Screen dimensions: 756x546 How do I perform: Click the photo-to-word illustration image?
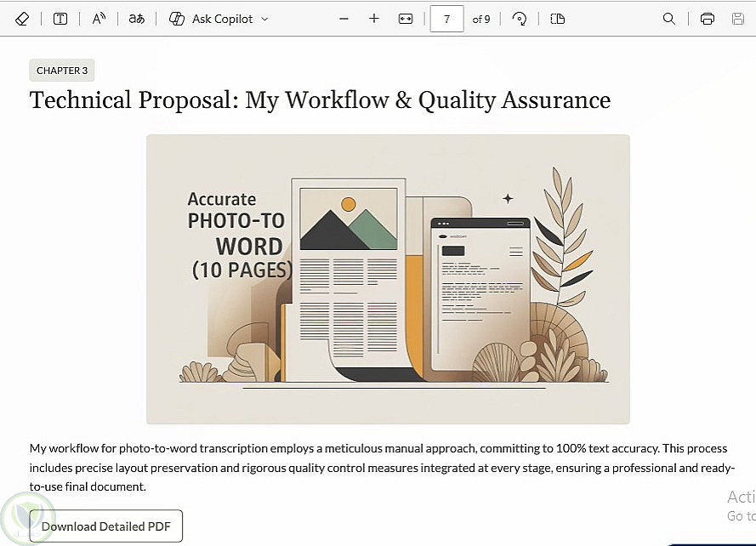(388, 279)
